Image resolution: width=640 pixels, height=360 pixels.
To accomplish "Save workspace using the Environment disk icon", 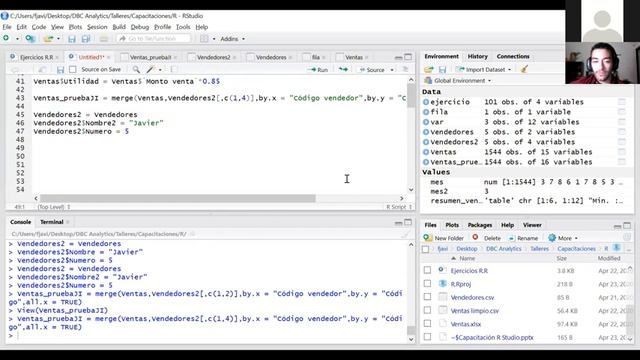I will tap(442, 69).
